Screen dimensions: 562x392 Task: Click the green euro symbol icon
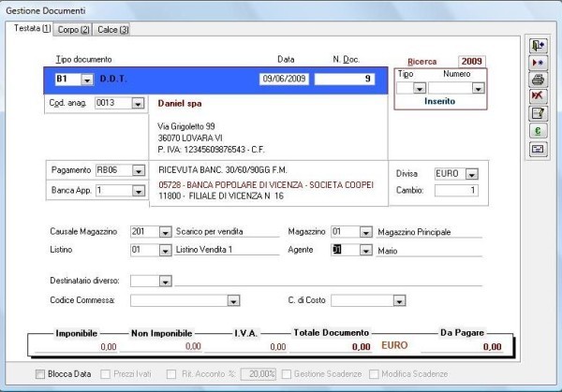pyautogui.click(x=538, y=131)
